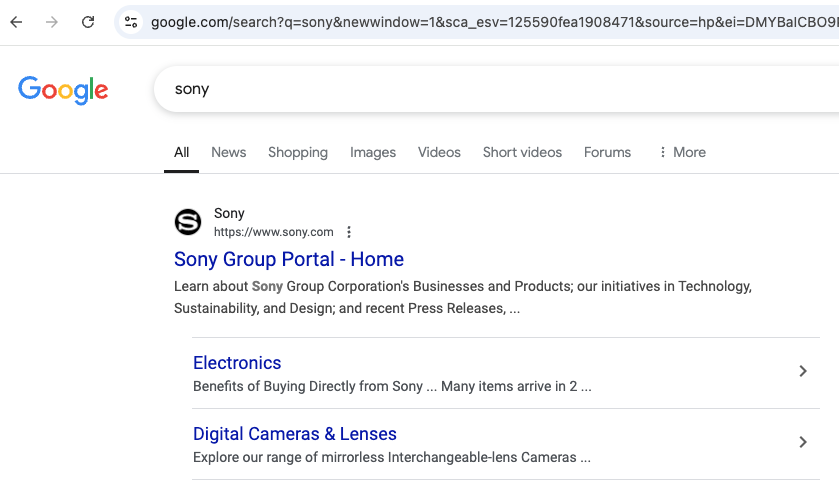The width and height of the screenshot is (839, 488).
Task: Expand the More filters menu
Action: 682,152
